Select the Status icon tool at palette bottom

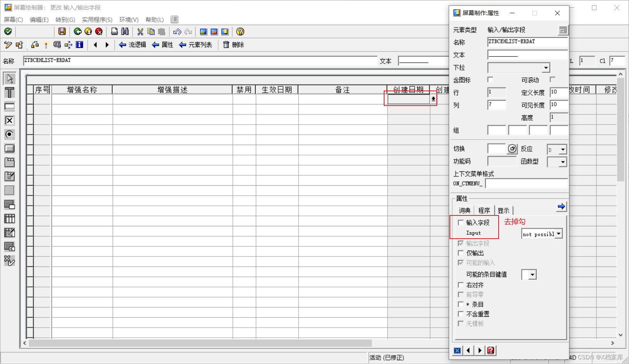(x=10, y=260)
